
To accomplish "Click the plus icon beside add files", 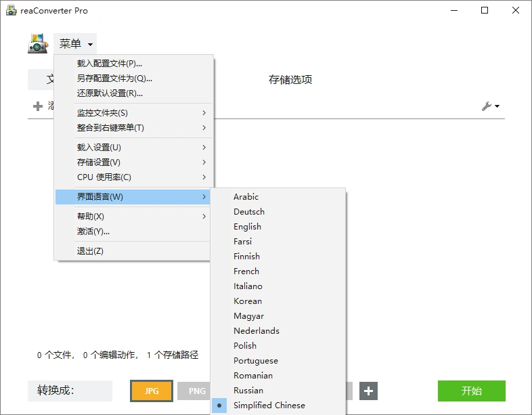I will coord(38,106).
